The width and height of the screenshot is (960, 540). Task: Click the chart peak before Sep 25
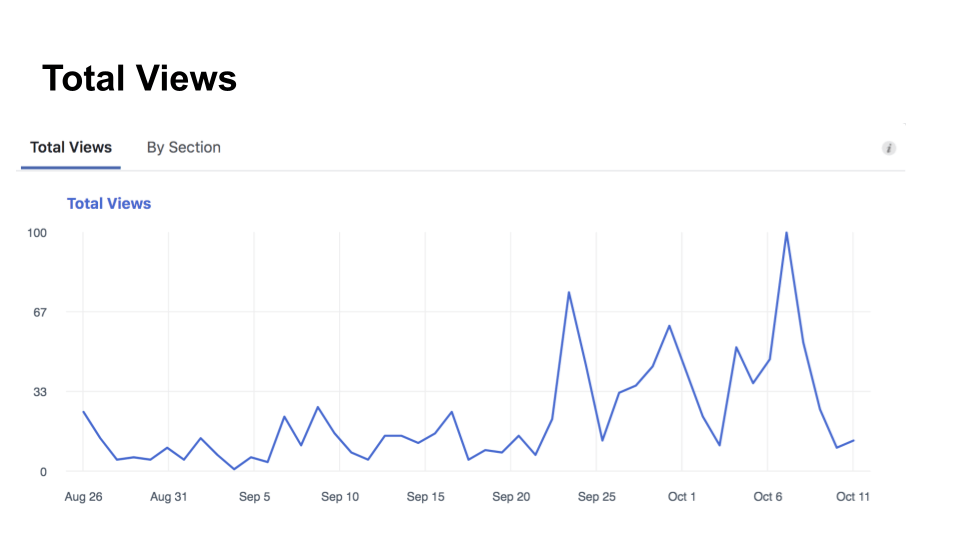[x=569, y=292]
